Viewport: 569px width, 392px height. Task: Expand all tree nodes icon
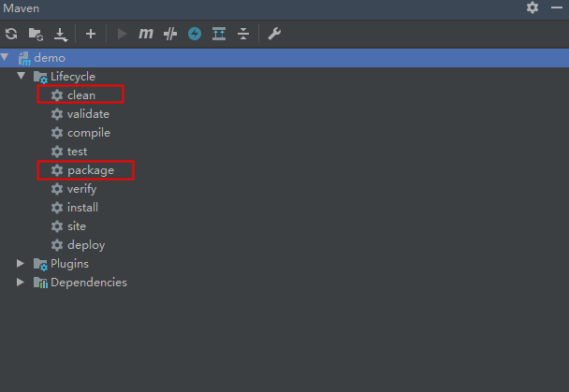219,34
